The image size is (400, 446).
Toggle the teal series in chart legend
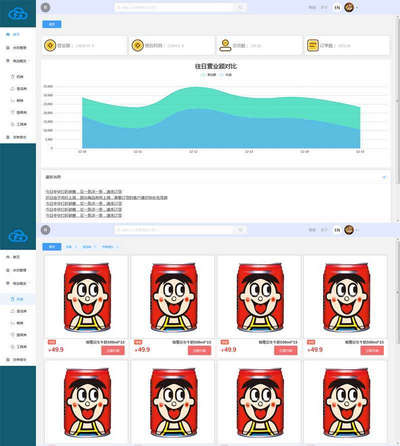tap(208, 75)
